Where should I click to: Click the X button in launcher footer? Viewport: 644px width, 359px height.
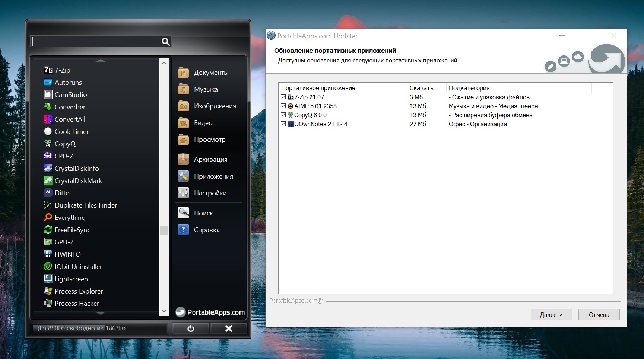pos(228,328)
